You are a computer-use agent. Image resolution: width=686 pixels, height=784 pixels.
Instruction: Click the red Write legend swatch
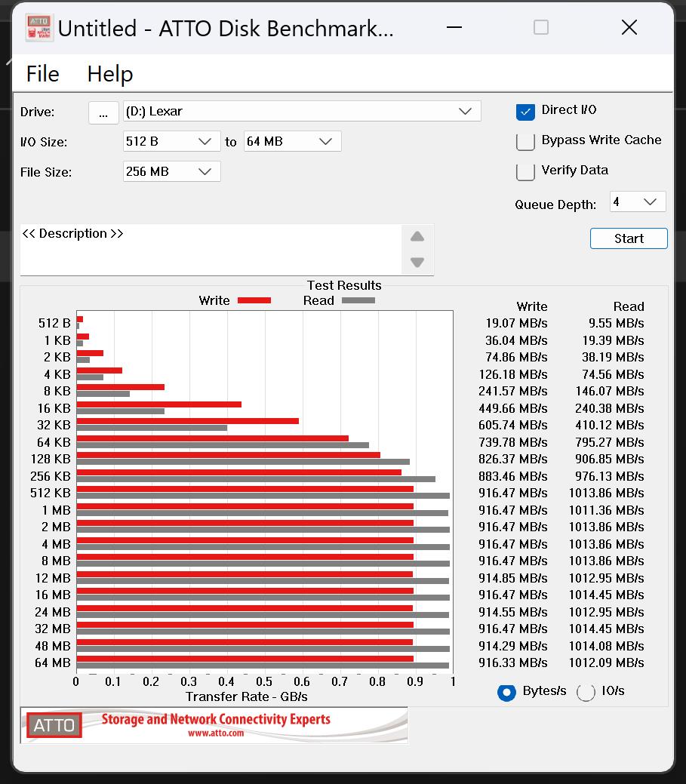(x=254, y=300)
